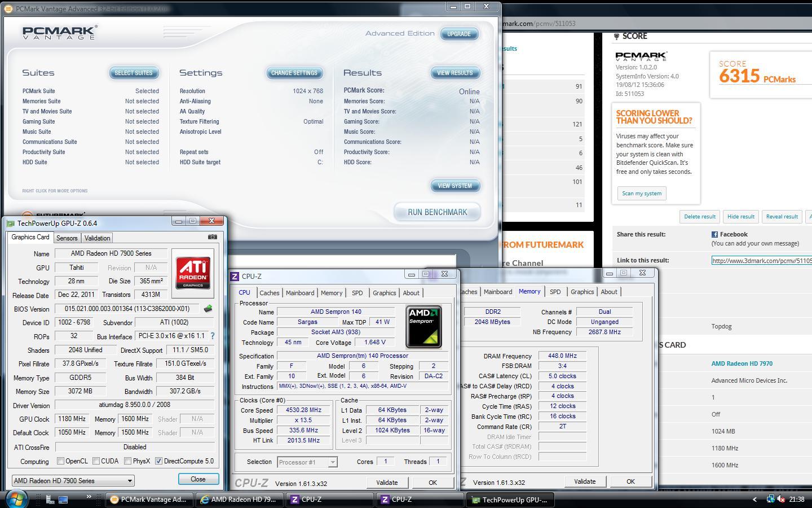Click the Close button in GPU-Z

pos(198,479)
